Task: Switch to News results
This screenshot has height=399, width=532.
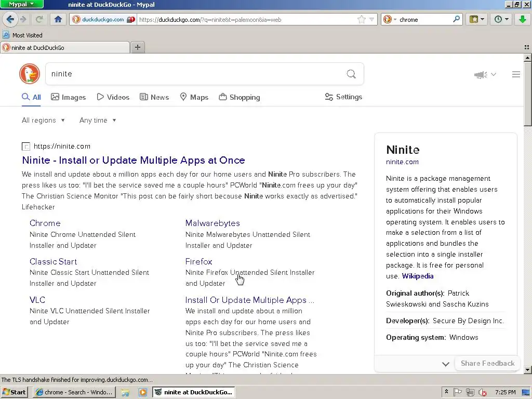Action: coord(154,97)
